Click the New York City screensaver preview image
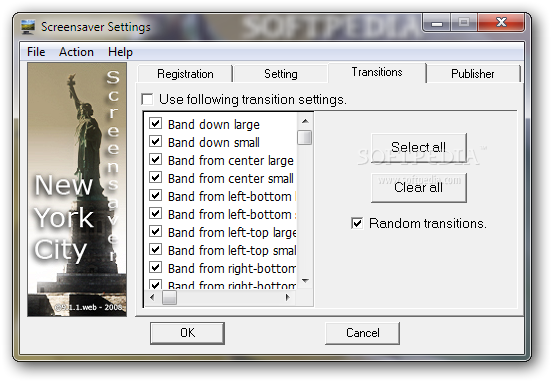Viewport: 552px width, 382px height. (x=77, y=189)
